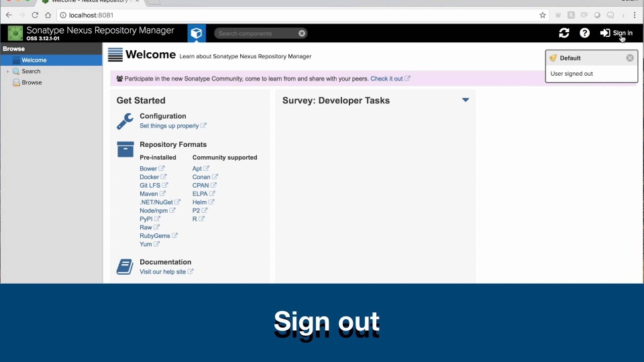Screen dimensions: 644x362
Task: Click the Sign in button
Action: coord(616,33)
